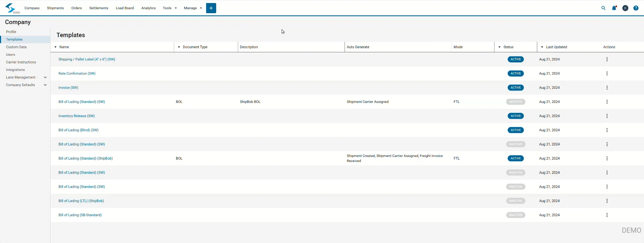Open Settlements from the top navigation

tap(99, 8)
